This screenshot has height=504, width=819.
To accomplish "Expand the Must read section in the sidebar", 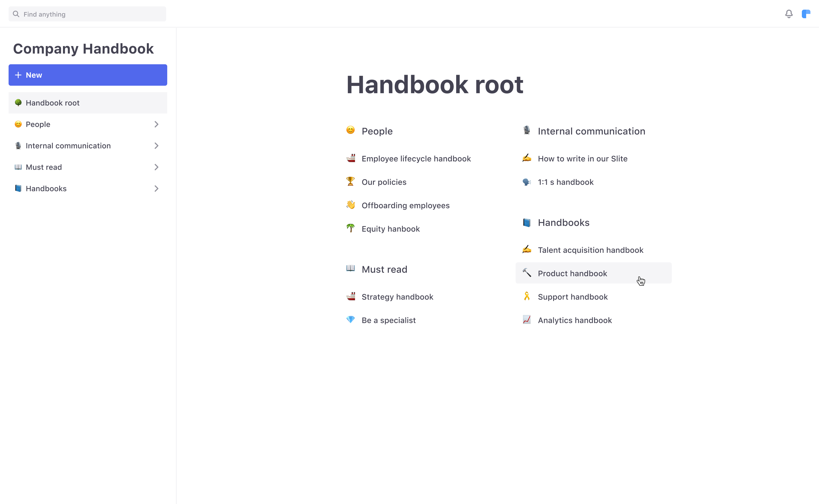I will [156, 167].
